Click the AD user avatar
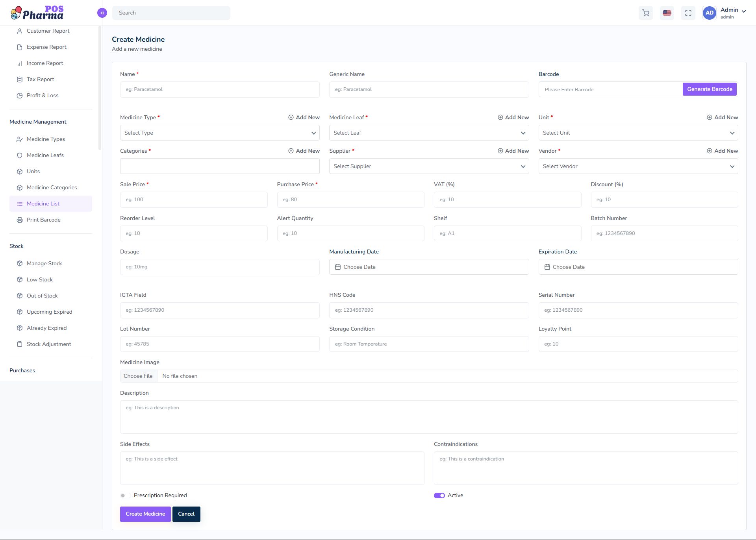This screenshot has width=756, height=540. tap(710, 13)
